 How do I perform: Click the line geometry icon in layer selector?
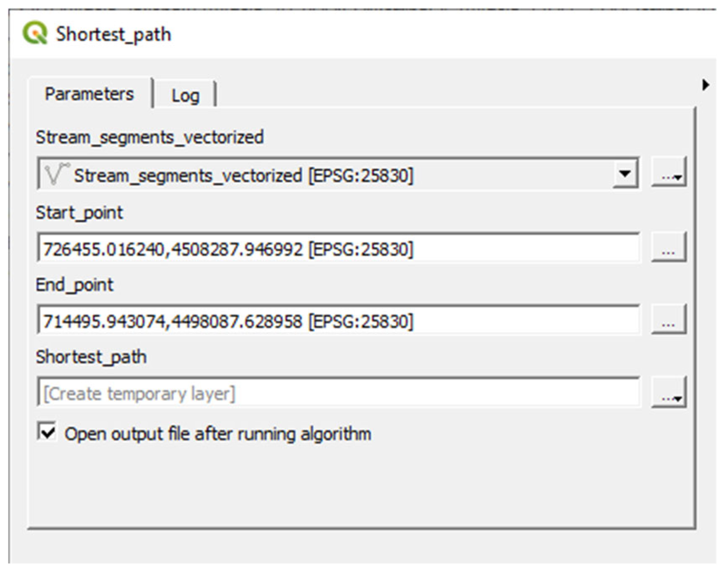pos(56,174)
